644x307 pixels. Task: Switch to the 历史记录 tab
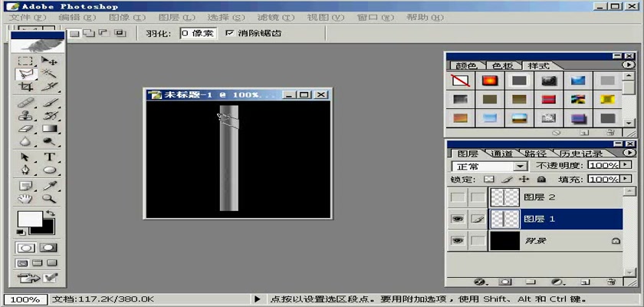pyautogui.click(x=581, y=153)
